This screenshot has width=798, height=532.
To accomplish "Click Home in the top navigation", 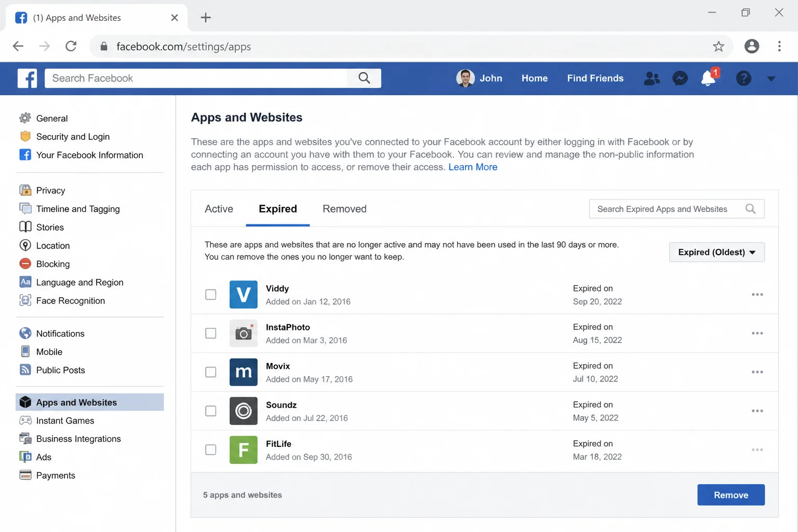I will click(x=535, y=78).
